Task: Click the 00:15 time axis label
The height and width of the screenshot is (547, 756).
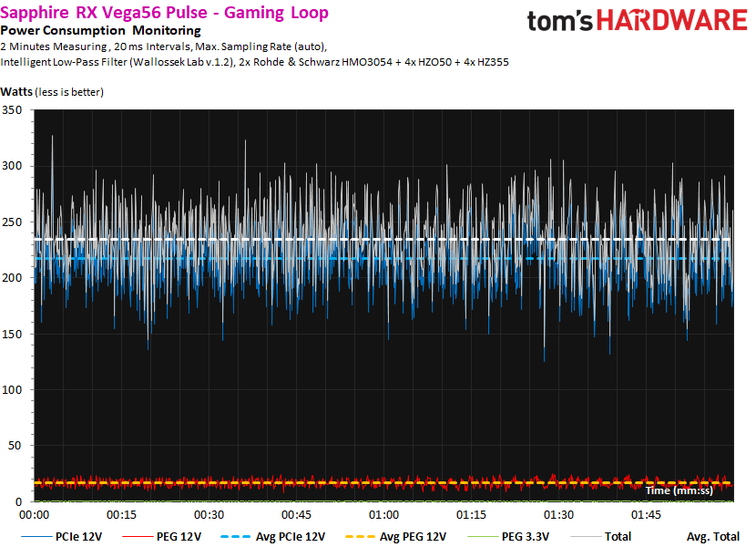Action: tap(121, 515)
